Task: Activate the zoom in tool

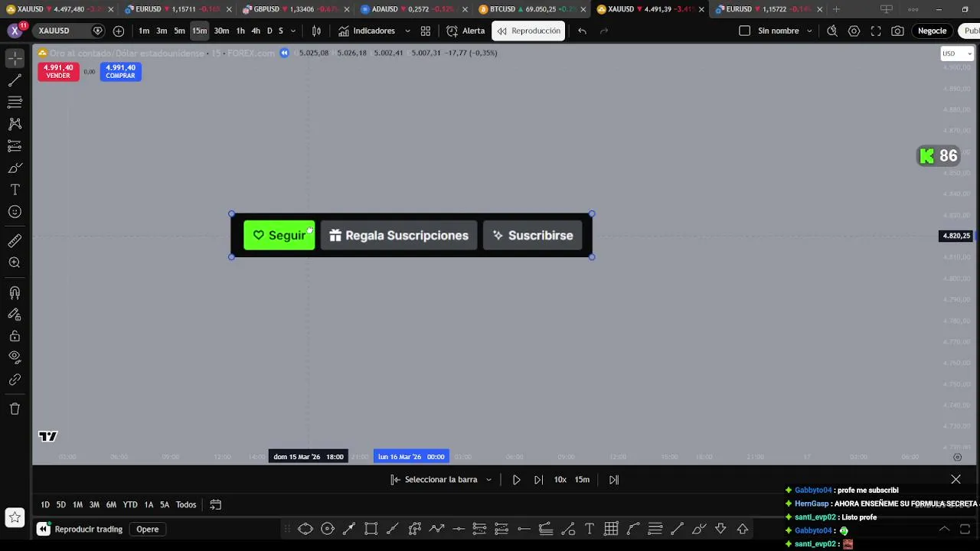Action: [15, 262]
